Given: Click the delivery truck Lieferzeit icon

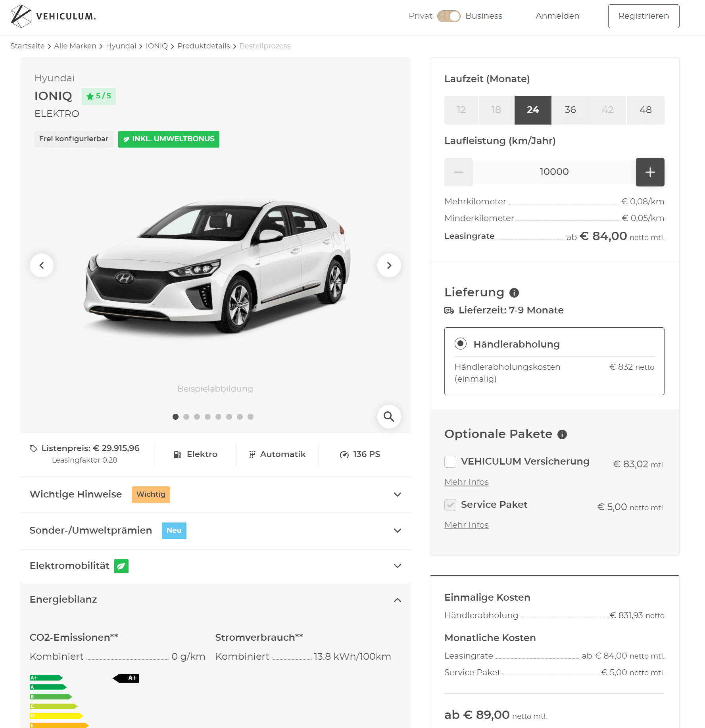Looking at the screenshot, I should click(449, 311).
